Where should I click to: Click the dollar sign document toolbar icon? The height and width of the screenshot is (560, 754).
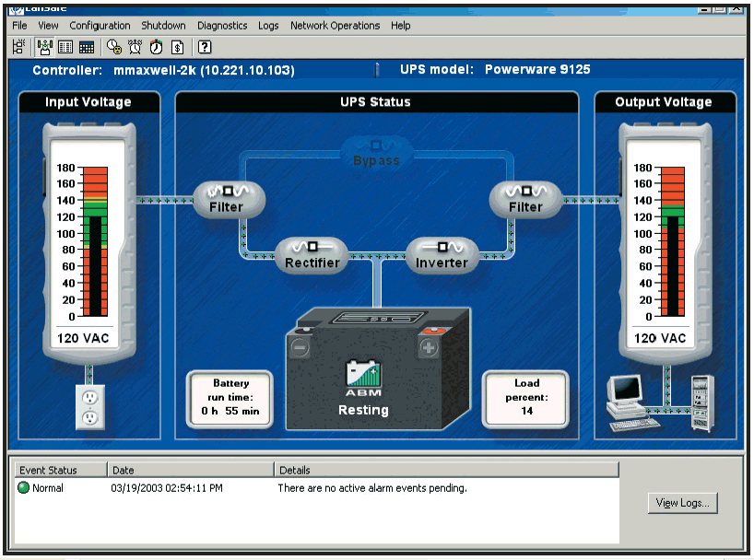(x=177, y=47)
